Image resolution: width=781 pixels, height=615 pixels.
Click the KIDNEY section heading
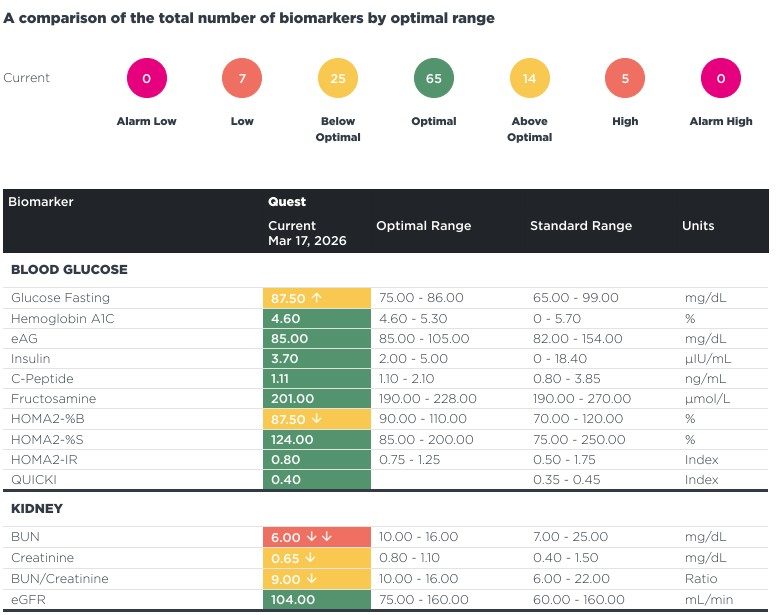coord(37,508)
